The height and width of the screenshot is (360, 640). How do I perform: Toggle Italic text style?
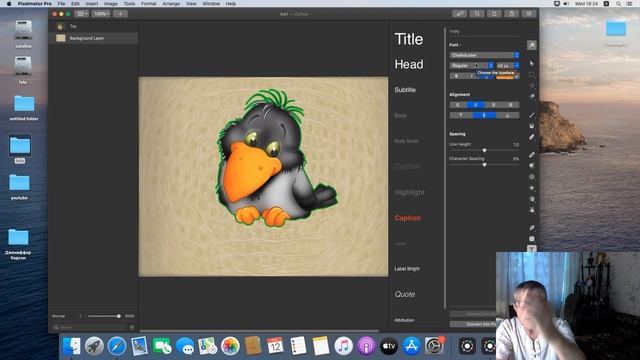tap(471, 76)
